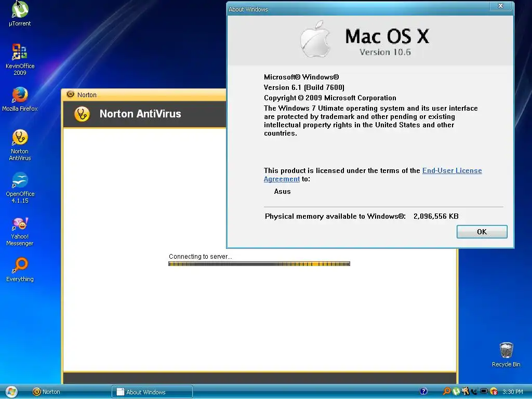The height and width of the screenshot is (399, 532).
Task: Click the 'Version 10.6' text
Action: [x=385, y=52]
